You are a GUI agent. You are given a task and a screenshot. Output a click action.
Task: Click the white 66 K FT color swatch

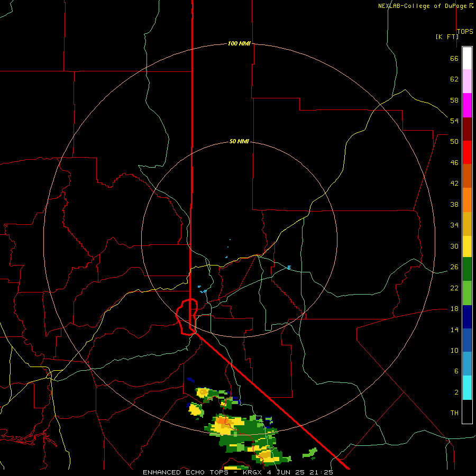point(467,58)
